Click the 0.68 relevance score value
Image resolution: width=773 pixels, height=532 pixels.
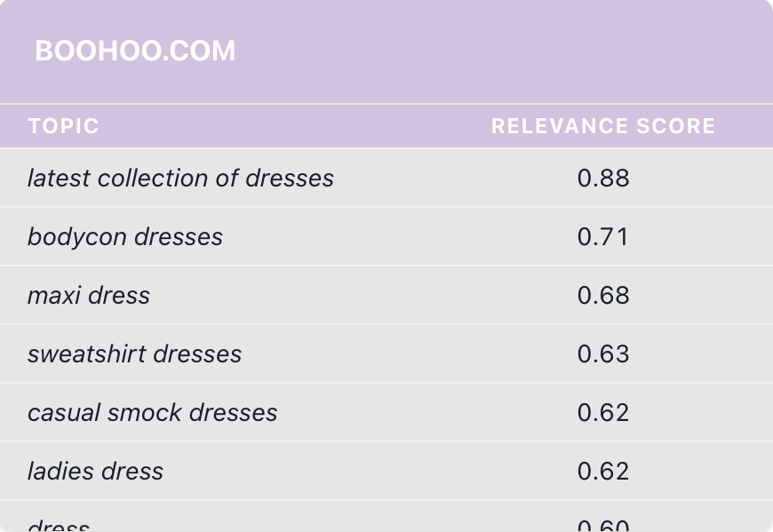tap(603, 295)
